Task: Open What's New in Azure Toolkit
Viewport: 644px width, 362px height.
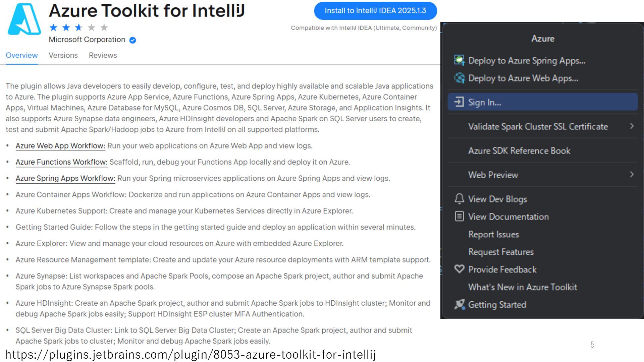Action: pyautogui.click(x=543, y=287)
